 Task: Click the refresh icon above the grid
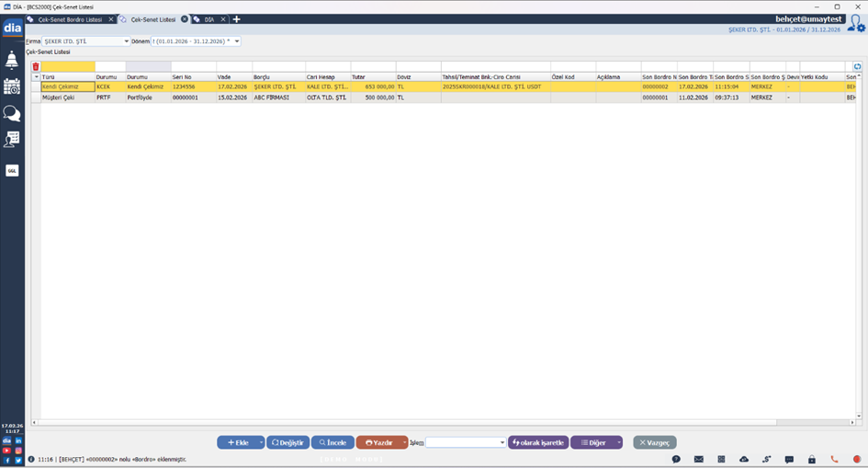(857, 66)
